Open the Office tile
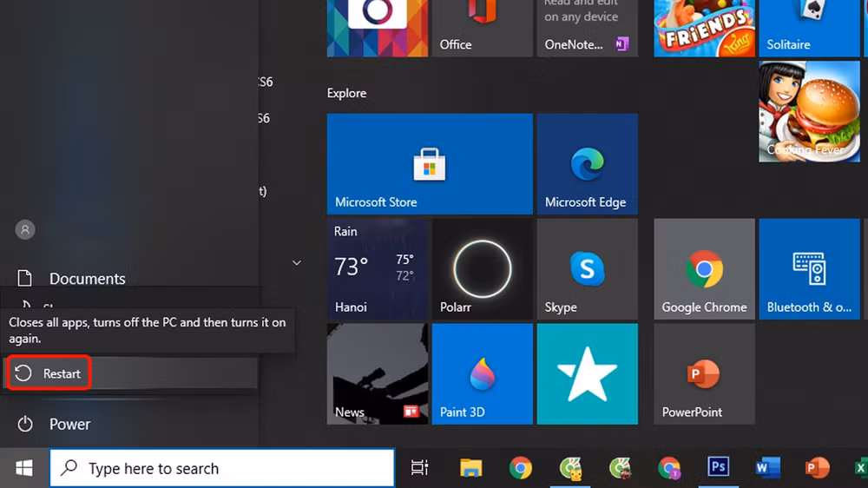868x488 pixels. pyautogui.click(x=482, y=29)
